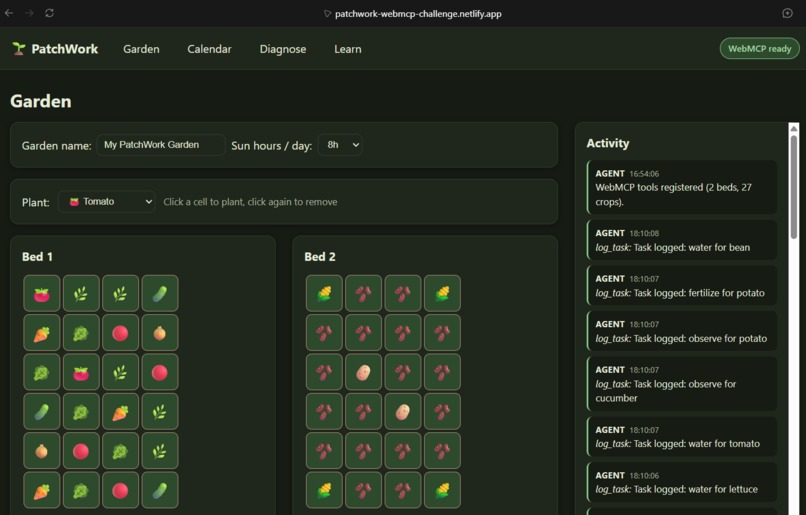Click the PatchWork brand name

(x=65, y=49)
